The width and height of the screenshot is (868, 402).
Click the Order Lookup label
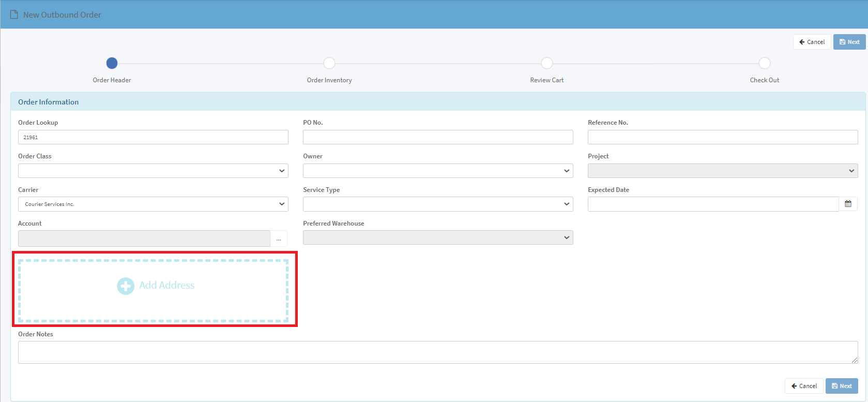(38, 123)
